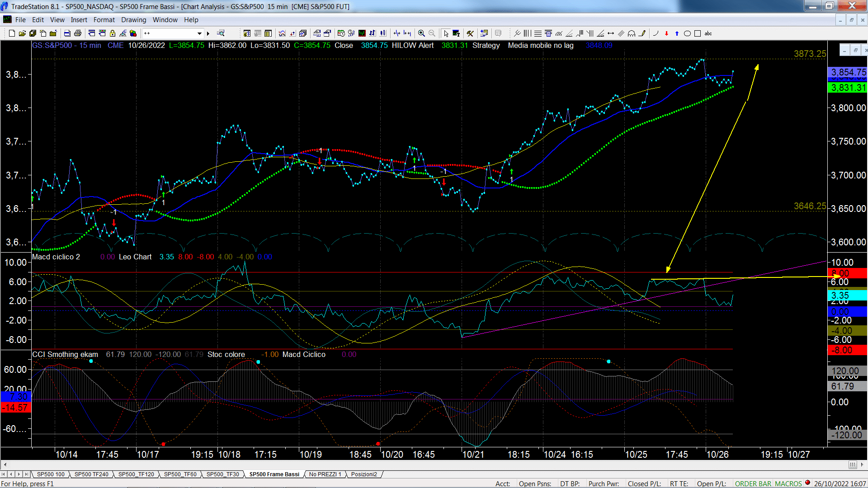
Task: Click the New document toolbar icon
Action: point(12,33)
